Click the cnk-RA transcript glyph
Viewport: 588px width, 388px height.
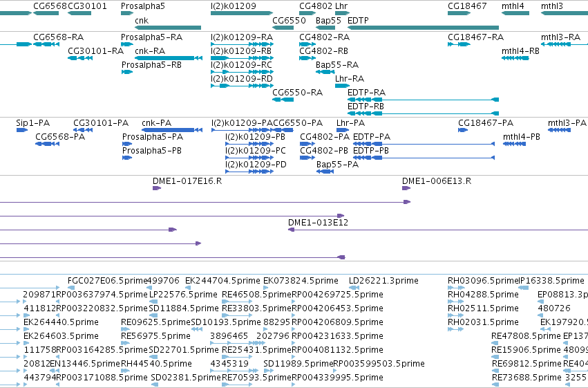(x=169, y=58)
